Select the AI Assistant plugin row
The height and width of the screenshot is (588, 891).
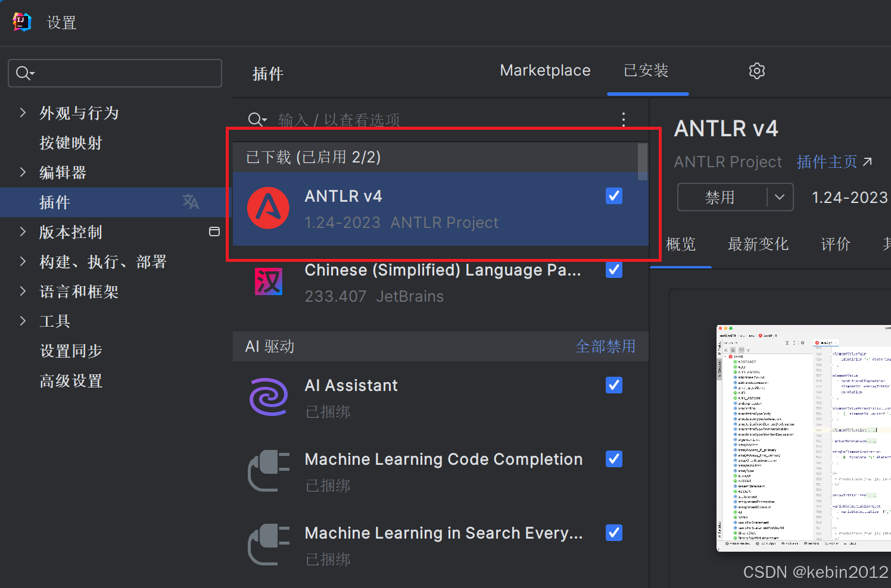click(x=441, y=398)
